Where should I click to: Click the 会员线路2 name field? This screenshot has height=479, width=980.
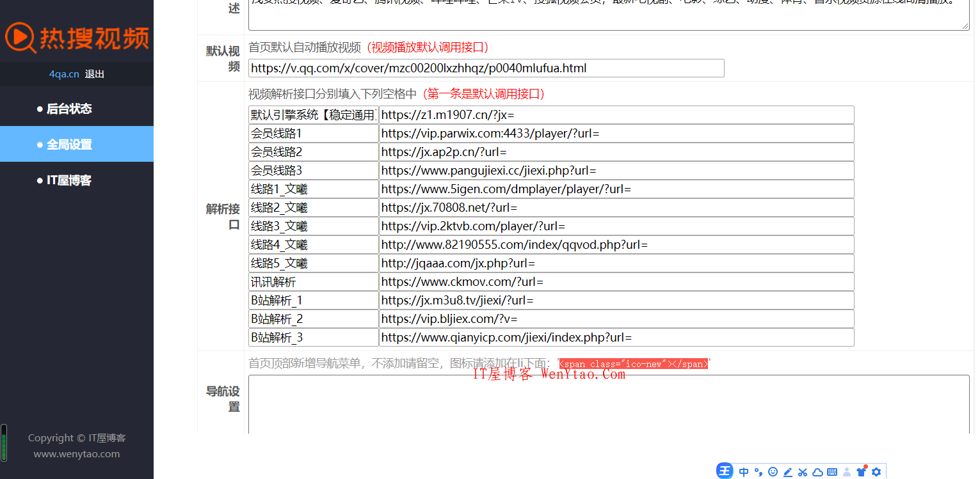point(314,152)
